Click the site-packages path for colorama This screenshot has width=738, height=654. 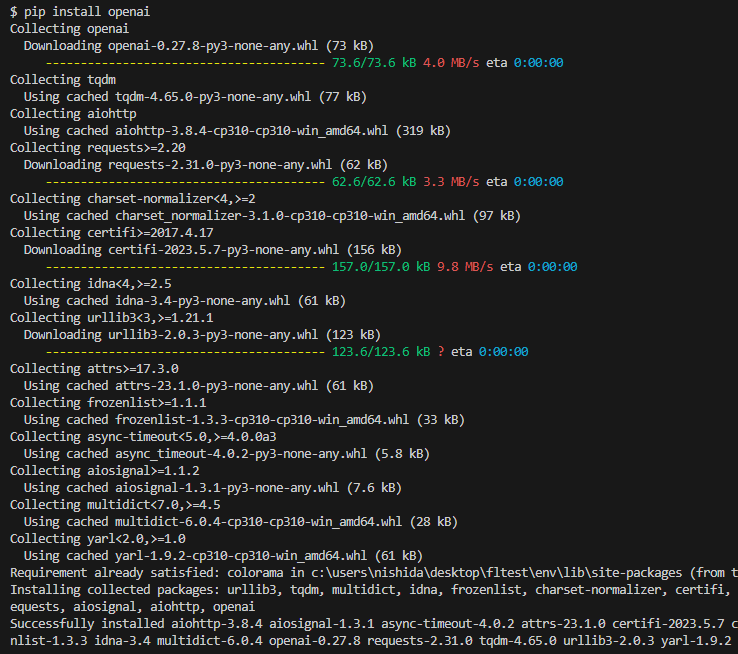tap(496, 573)
